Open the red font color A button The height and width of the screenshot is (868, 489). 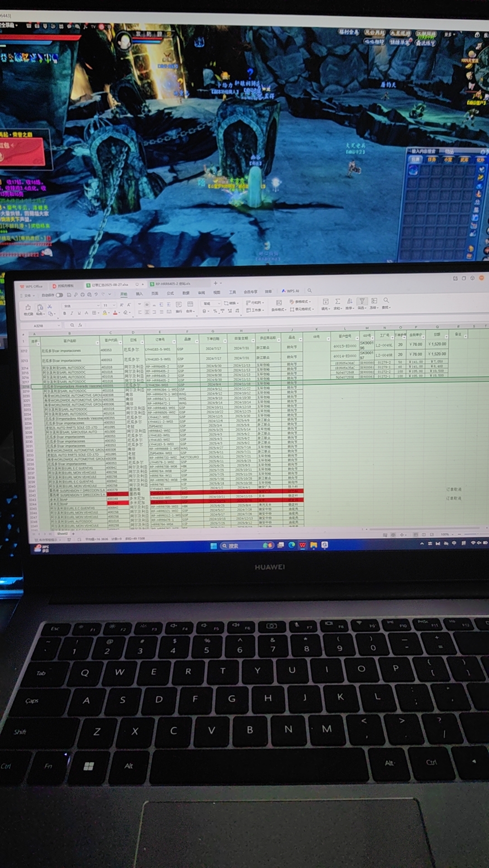(x=115, y=313)
